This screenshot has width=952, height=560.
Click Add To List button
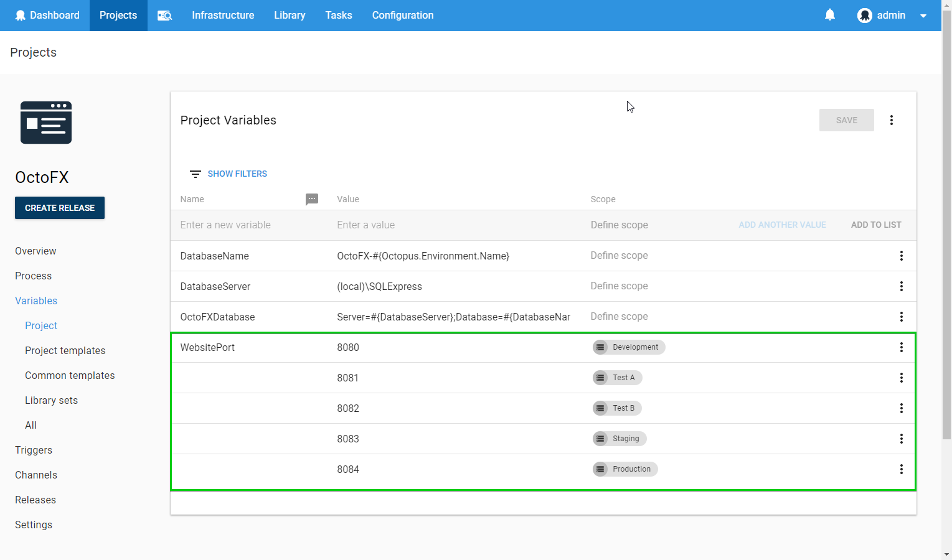[875, 225]
